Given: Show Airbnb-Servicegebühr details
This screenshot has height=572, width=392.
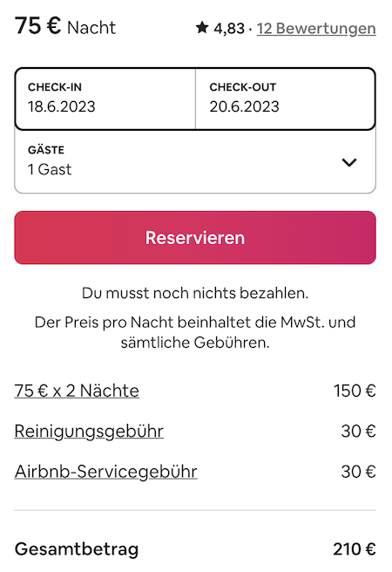Looking at the screenshot, I should pos(106,472).
